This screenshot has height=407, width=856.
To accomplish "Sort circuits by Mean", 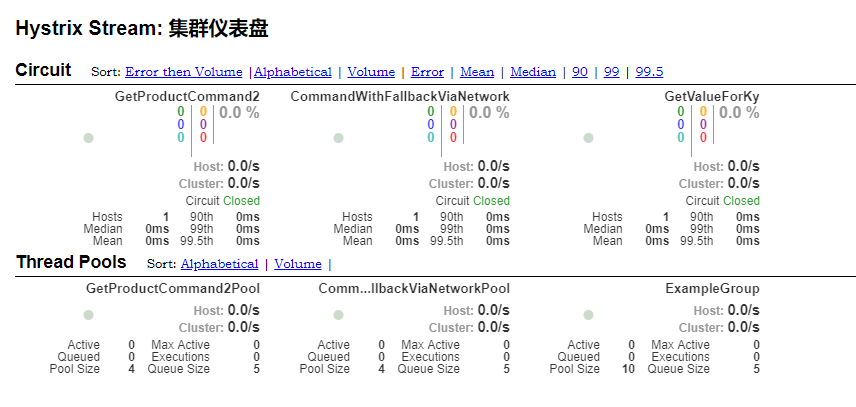I will [x=477, y=72].
